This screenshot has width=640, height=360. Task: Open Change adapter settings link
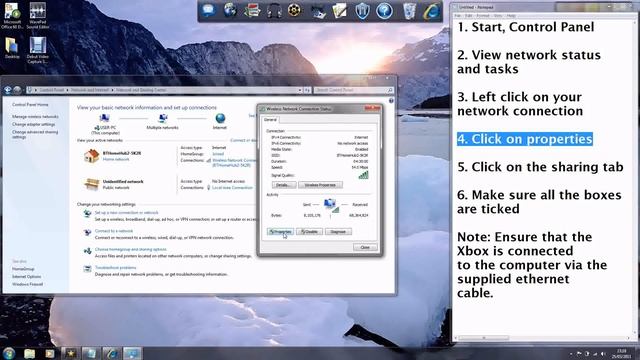pyautogui.click(x=33, y=124)
